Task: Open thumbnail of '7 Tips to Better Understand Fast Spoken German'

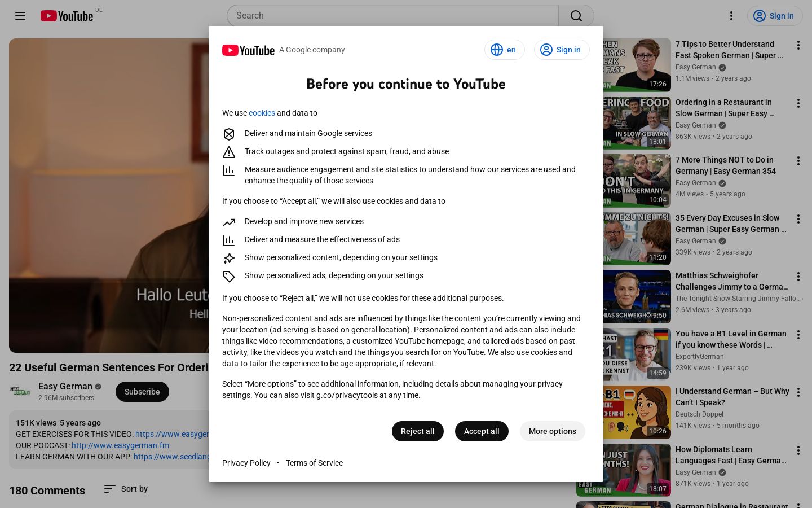Action: 637,65
